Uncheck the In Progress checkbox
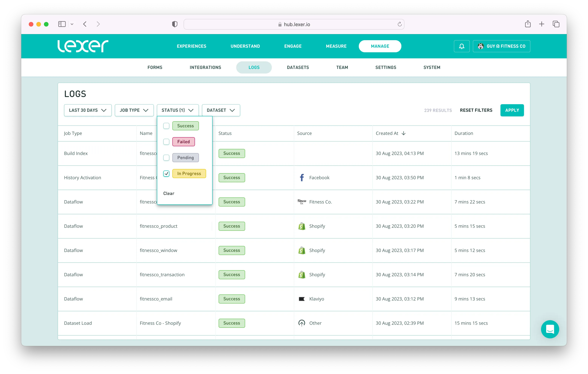The image size is (588, 374). pyautogui.click(x=166, y=173)
